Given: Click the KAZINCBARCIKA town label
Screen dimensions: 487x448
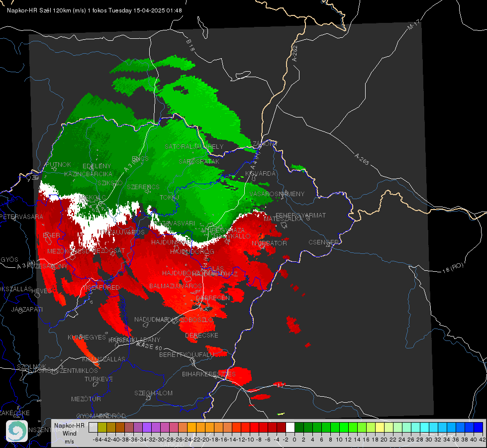Looking at the screenshot, I should (88, 174).
